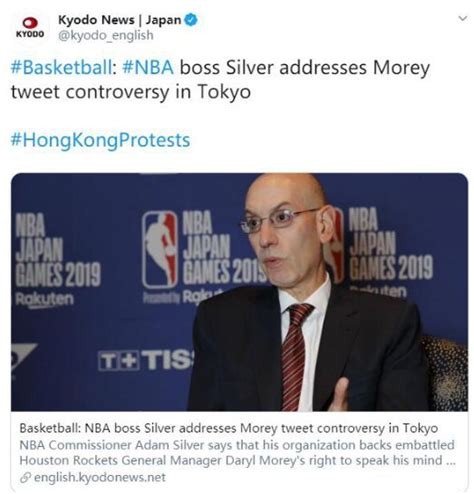Open the #NBA hashtag
The height and width of the screenshot is (494, 474).
[148, 67]
